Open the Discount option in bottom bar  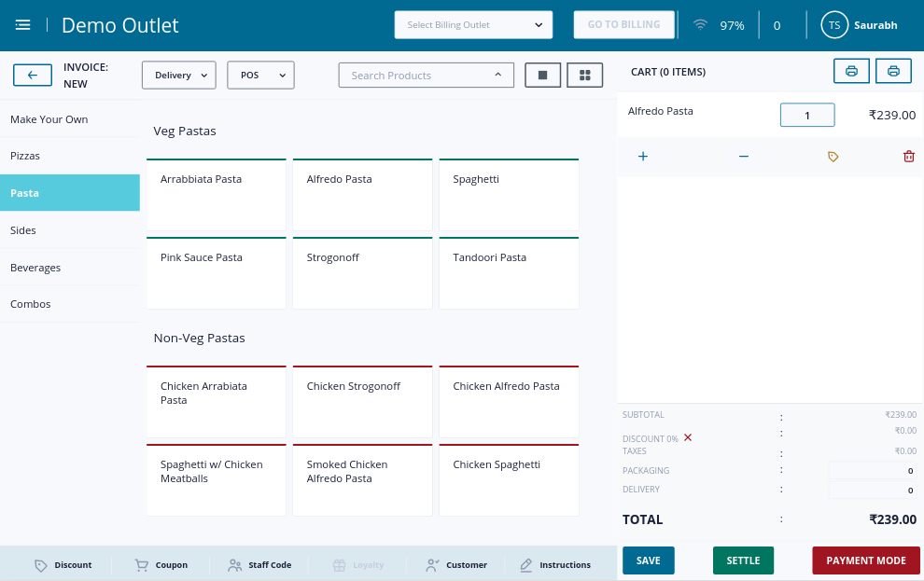(63, 565)
